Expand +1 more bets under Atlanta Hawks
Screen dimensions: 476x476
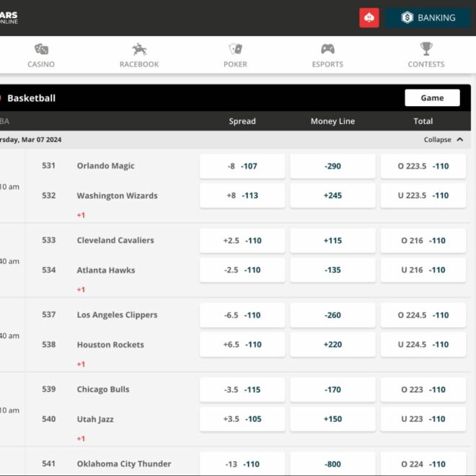(81, 290)
